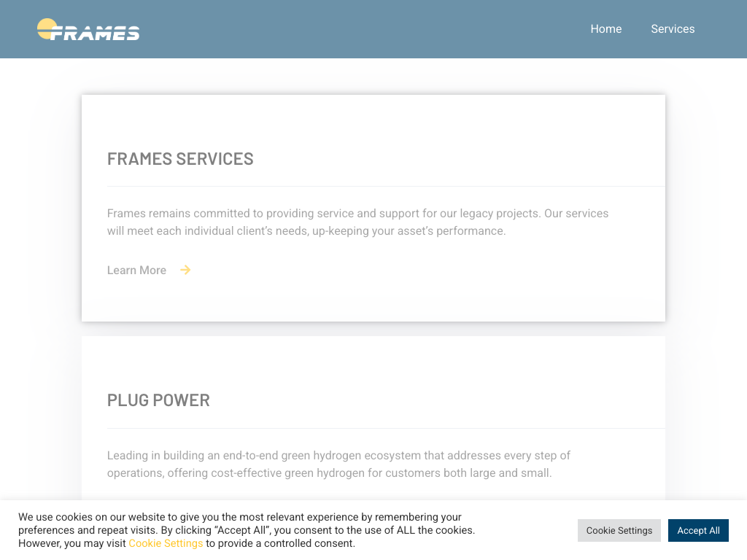Click the yellow sun circle in the logo
This screenshot has width=747, height=560.
pyautogui.click(x=46, y=26)
